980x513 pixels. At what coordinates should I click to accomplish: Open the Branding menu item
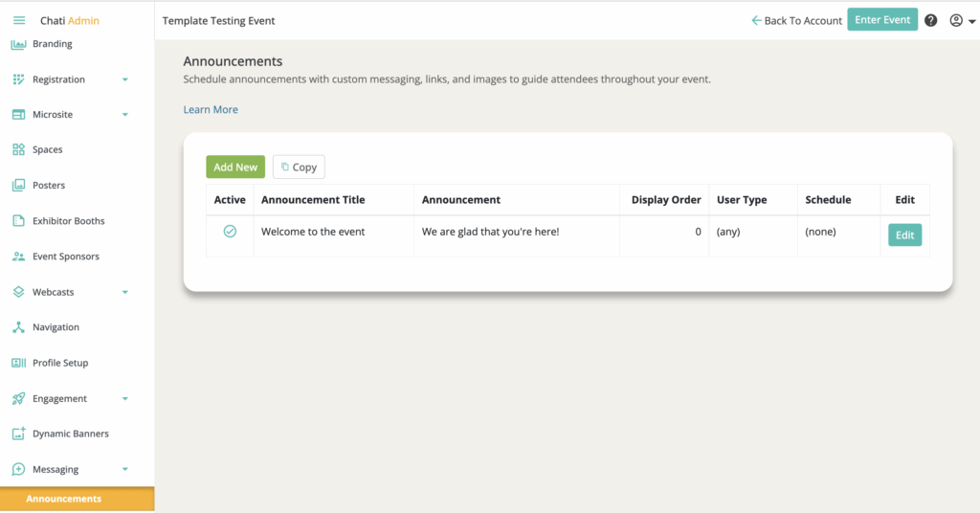(52, 44)
